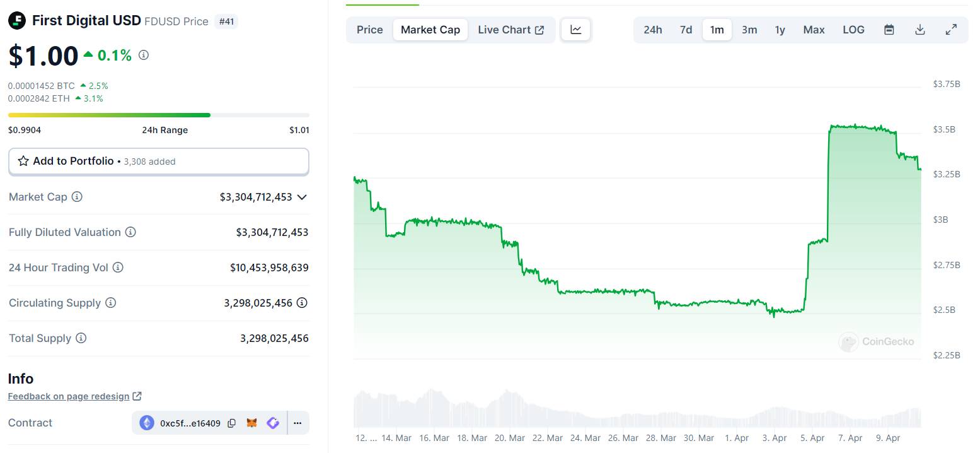This screenshot has width=980, height=453.
Task: Click the 9. Apr date axis label
Action: [x=889, y=438]
